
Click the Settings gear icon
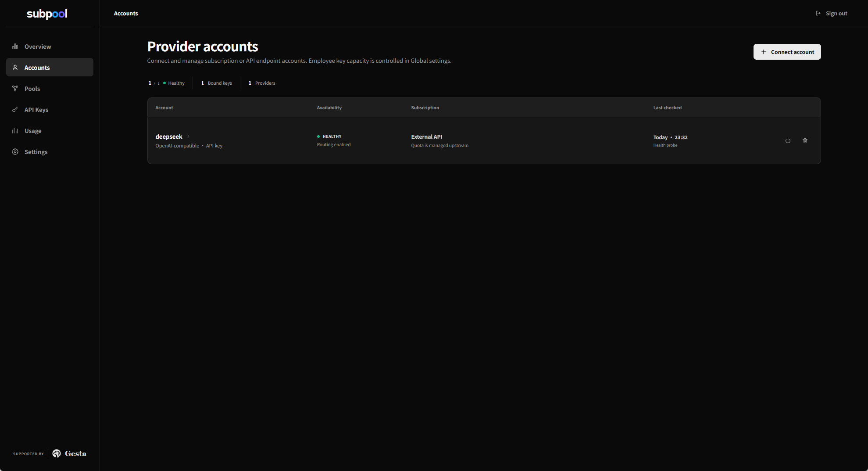(x=15, y=152)
